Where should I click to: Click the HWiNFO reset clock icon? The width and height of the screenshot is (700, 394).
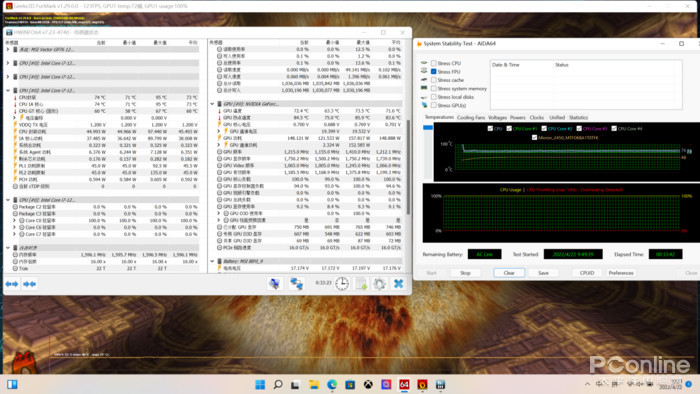342,283
